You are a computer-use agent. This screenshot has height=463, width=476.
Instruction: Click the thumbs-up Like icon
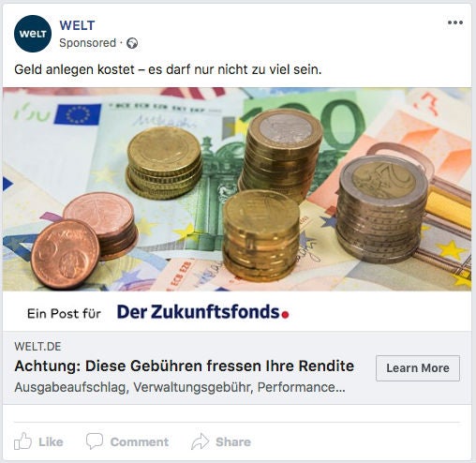click(x=22, y=441)
